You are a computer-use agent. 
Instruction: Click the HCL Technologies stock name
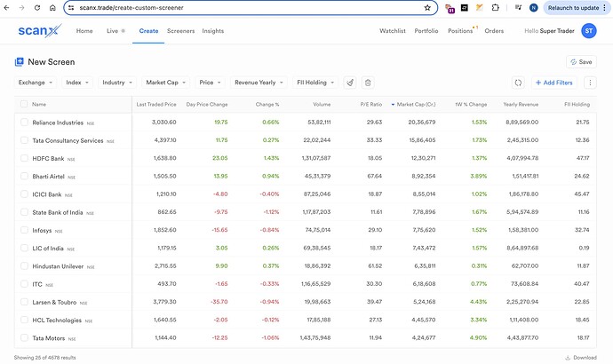tap(57, 320)
